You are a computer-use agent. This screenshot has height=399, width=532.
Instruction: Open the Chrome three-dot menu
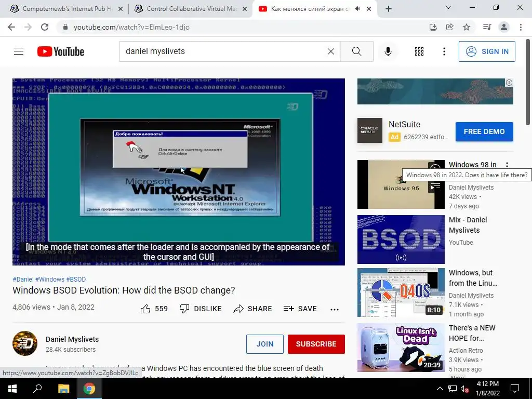521,27
